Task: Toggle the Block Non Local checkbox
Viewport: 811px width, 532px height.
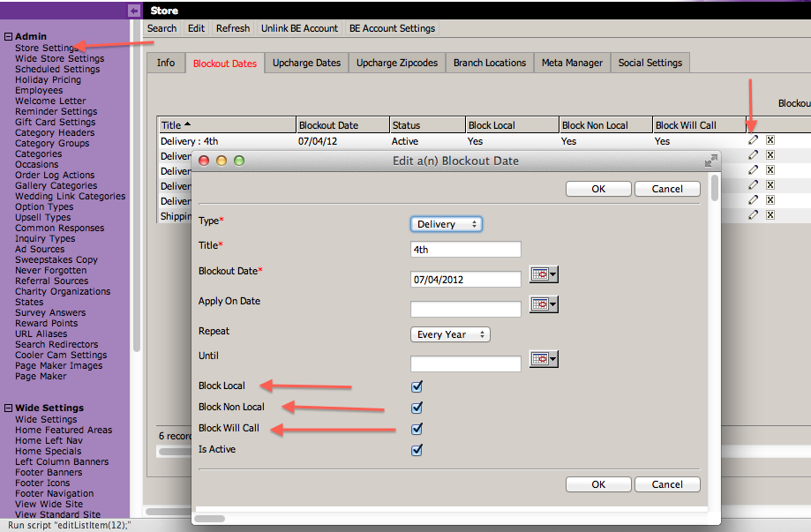Action: pos(417,408)
